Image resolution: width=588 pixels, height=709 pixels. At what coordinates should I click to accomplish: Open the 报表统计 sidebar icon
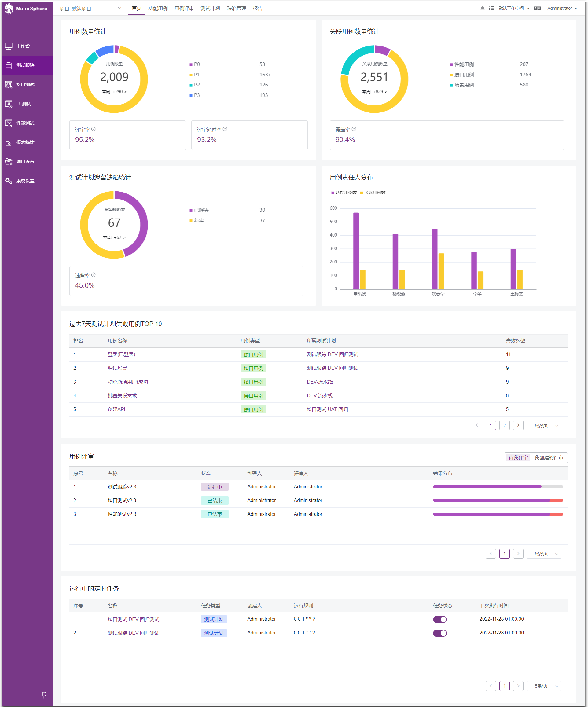pyautogui.click(x=9, y=142)
